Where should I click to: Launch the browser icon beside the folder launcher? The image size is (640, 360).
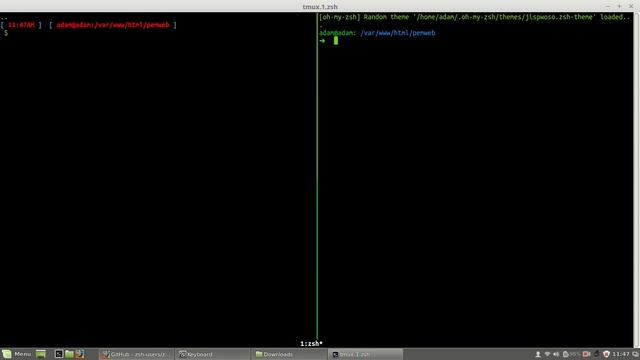(80, 354)
